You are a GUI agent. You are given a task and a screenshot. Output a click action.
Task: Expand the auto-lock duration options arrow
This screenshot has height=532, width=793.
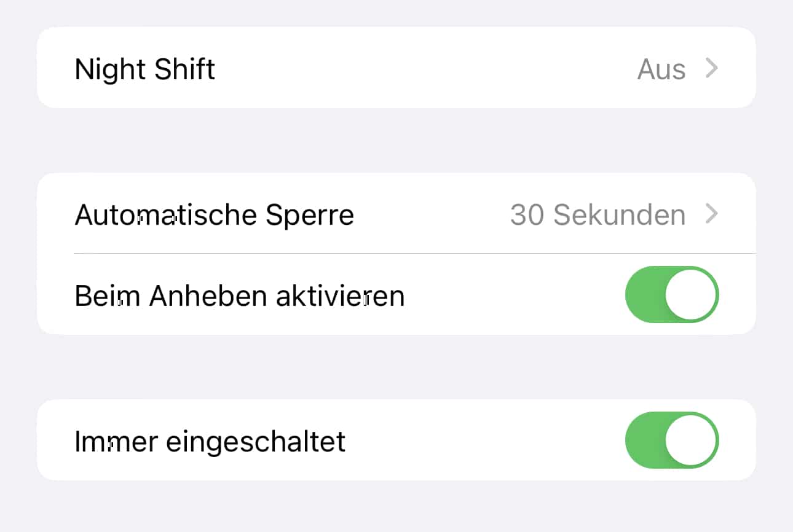(711, 214)
